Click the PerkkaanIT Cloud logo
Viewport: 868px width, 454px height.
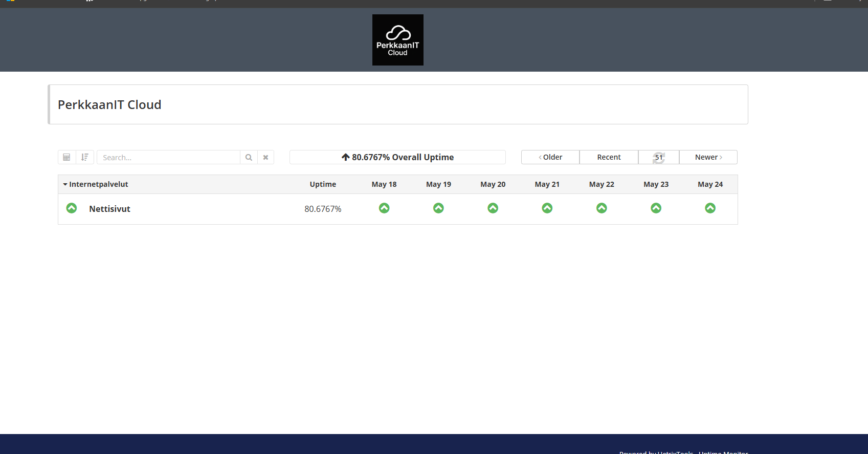coord(397,40)
